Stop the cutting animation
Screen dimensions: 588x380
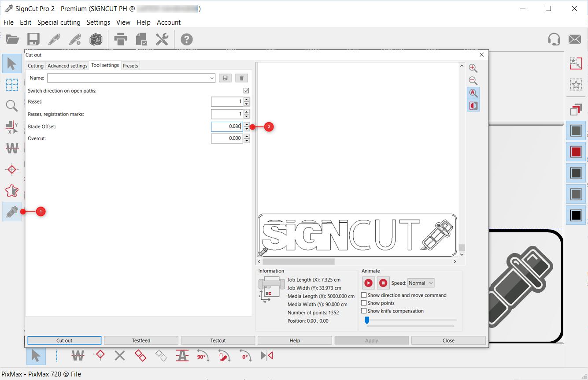tap(383, 283)
